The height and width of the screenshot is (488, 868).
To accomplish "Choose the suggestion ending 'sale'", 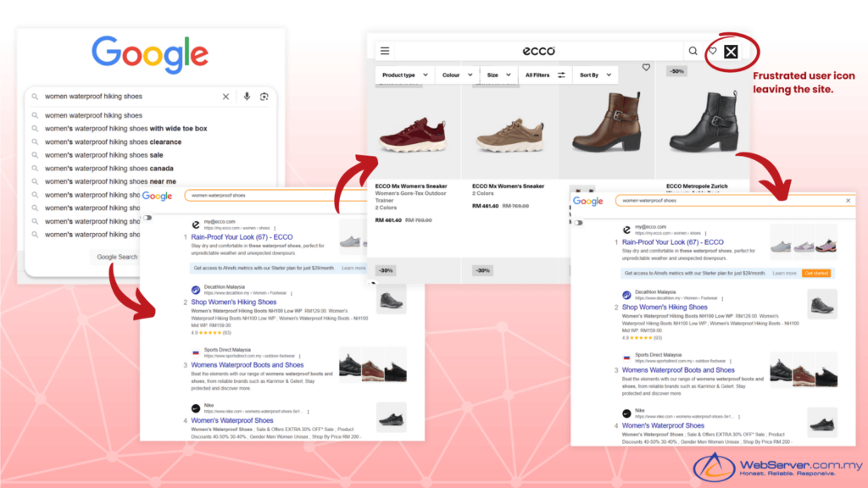I will (104, 155).
